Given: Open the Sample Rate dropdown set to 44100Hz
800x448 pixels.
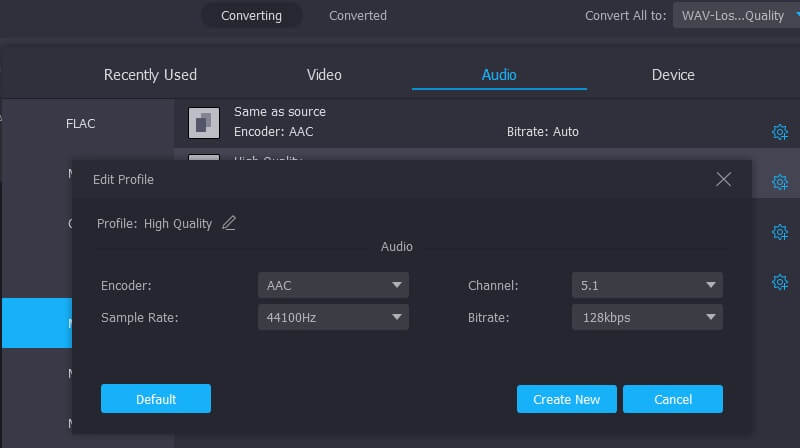Looking at the screenshot, I should pyautogui.click(x=333, y=317).
